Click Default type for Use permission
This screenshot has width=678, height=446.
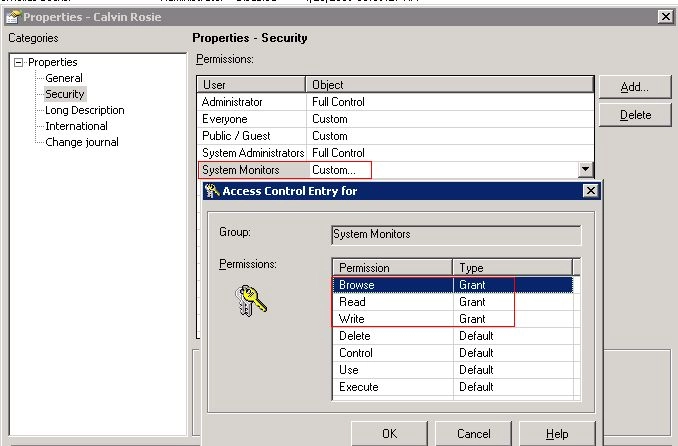point(476,370)
